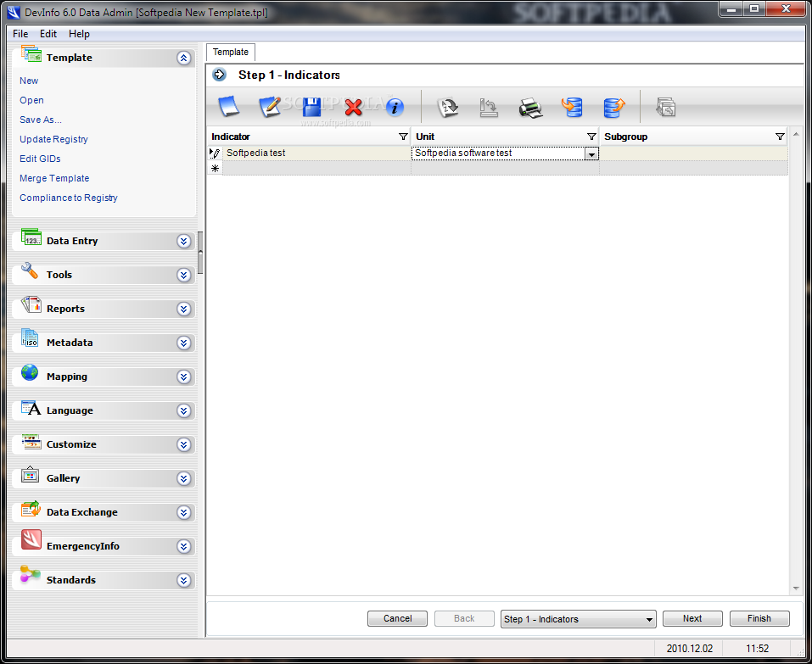Select the Template tab

tap(231, 53)
